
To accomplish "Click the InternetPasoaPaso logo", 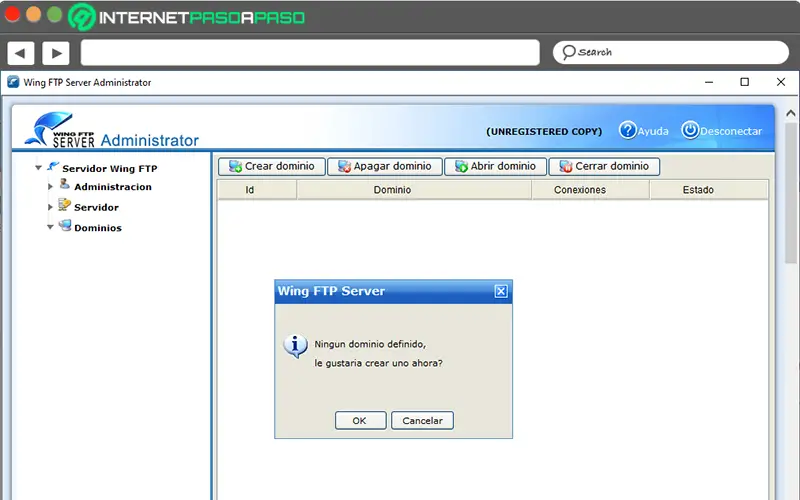I will coord(186,17).
